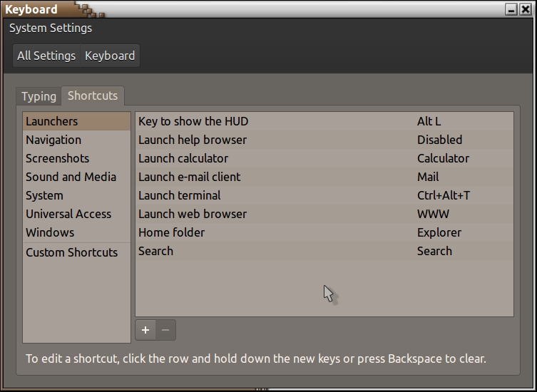
Task: Click the minus button to remove shortcut
Action: click(165, 330)
